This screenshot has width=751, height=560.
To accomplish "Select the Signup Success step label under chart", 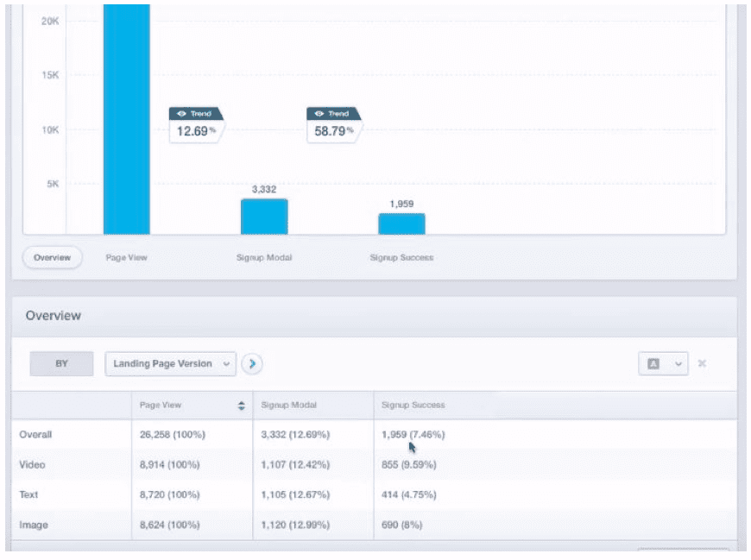I will (401, 258).
